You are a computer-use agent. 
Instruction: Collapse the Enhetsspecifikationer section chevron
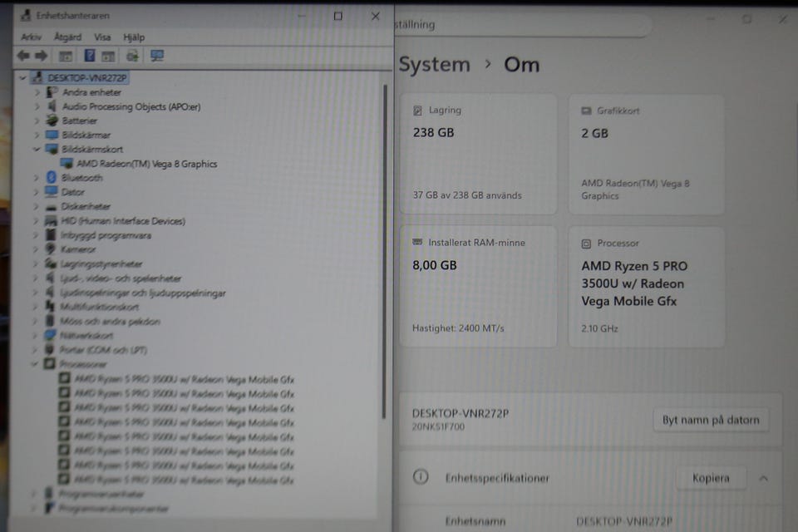763,478
